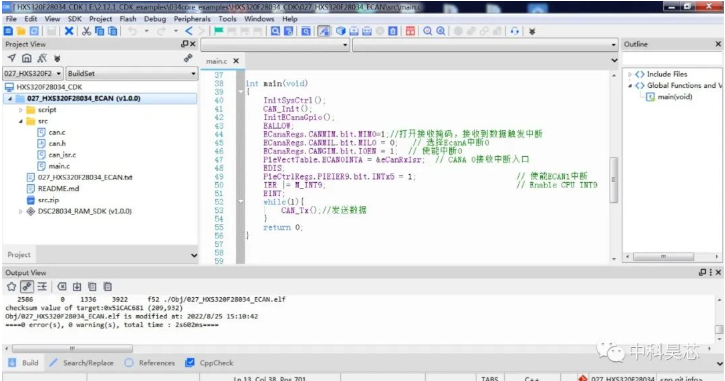The height and width of the screenshot is (381, 725).
Task: Open the first empty editor navigation combo box
Action: pos(275,45)
